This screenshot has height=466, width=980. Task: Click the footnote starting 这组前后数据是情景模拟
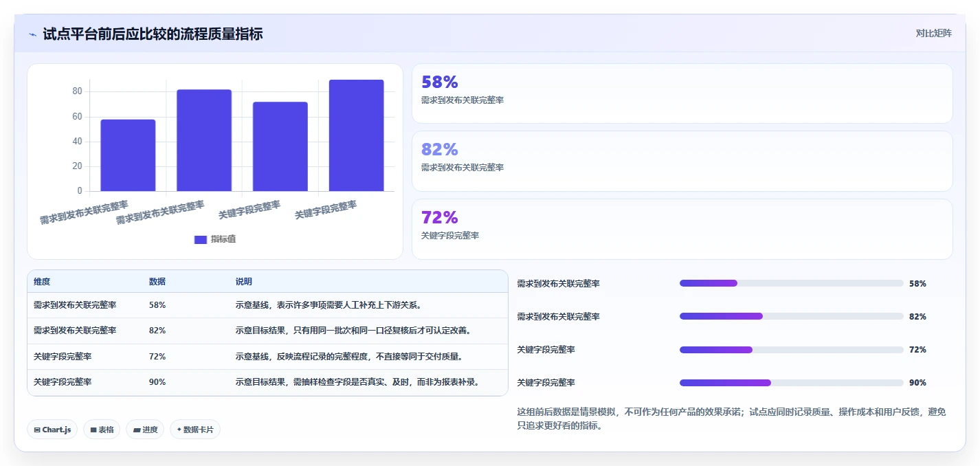731,419
